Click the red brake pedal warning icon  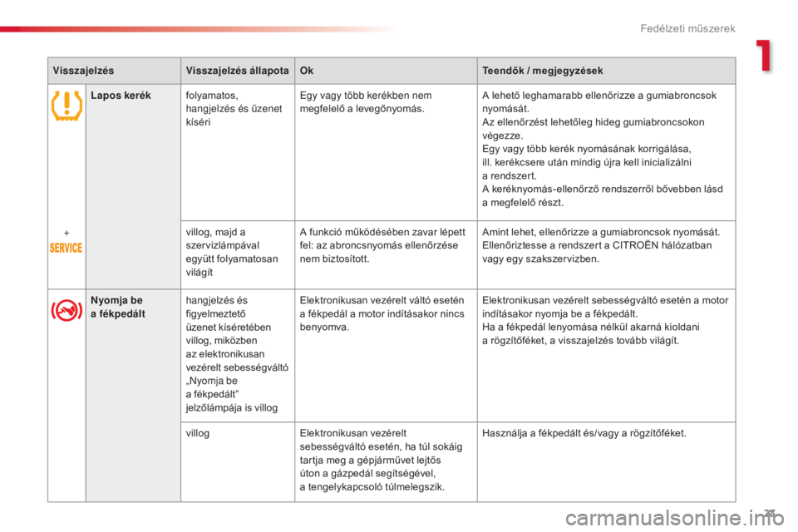66,313
